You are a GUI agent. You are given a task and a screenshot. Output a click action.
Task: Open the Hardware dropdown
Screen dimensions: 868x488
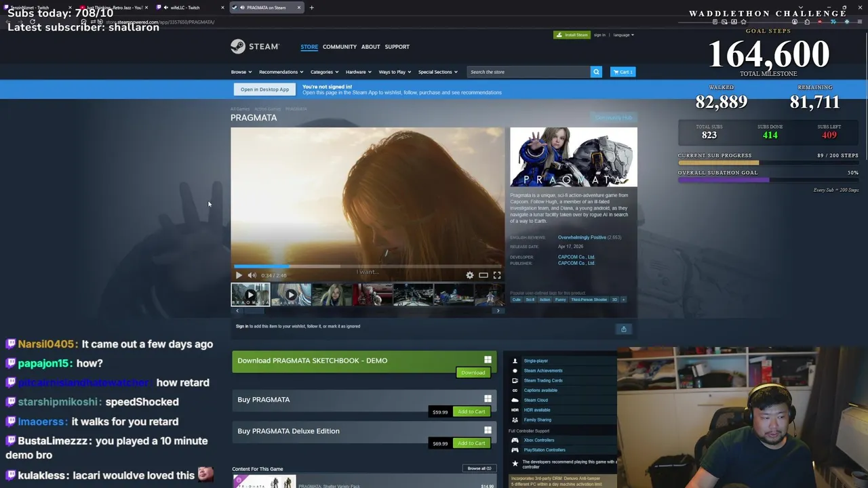358,72
